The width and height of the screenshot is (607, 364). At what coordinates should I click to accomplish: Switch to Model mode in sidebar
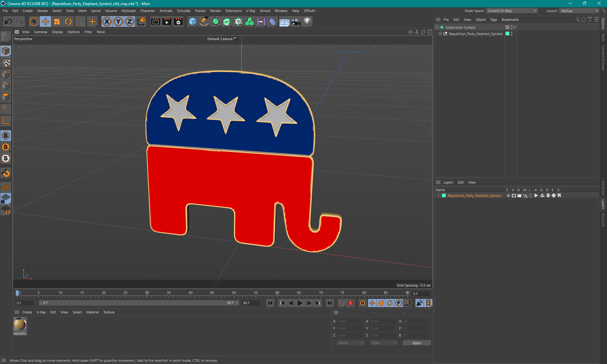[6, 51]
